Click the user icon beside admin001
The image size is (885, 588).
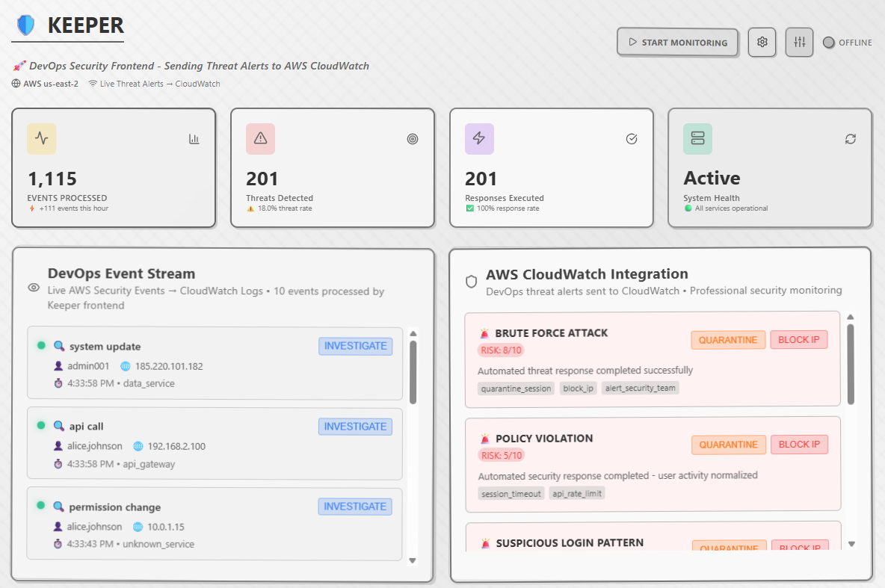58,366
